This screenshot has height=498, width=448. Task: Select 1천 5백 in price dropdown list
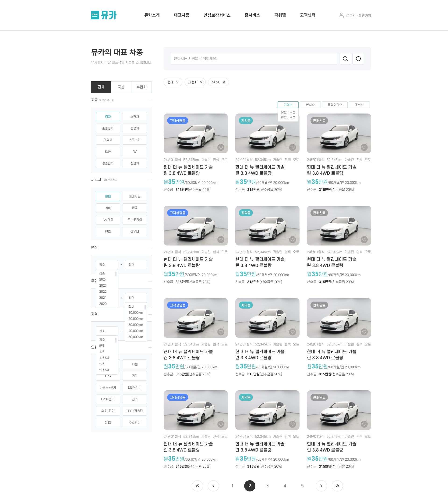click(x=104, y=358)
